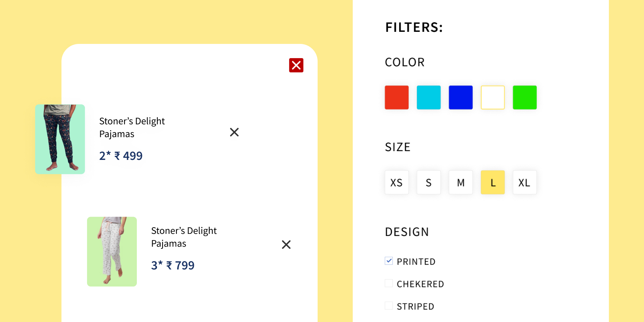This screenshot has width=644, height=322.
Task: Enable the CHEKERED design checkbox
Action: pyautogui.click(x=389, y=283)
